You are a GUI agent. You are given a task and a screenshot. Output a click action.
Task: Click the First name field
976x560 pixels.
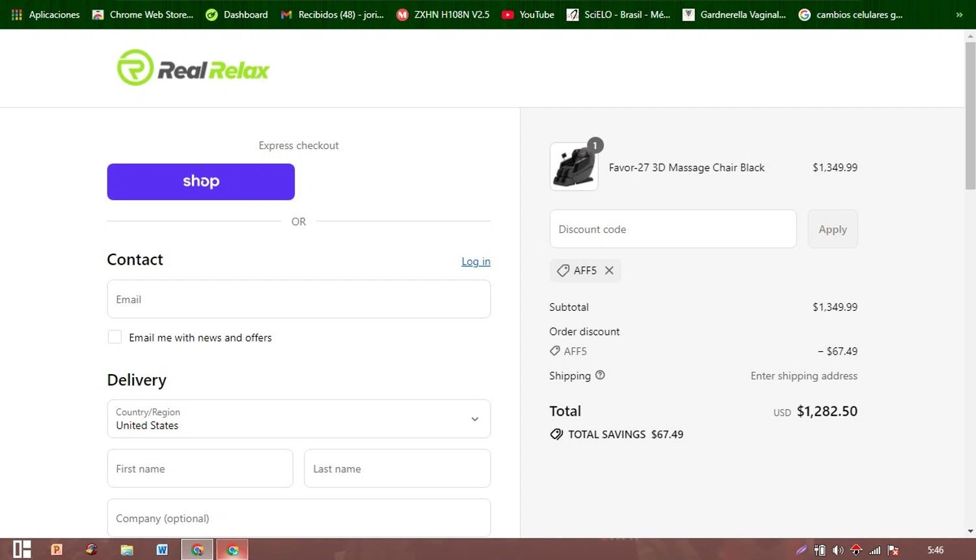click(x=200, y=468)
